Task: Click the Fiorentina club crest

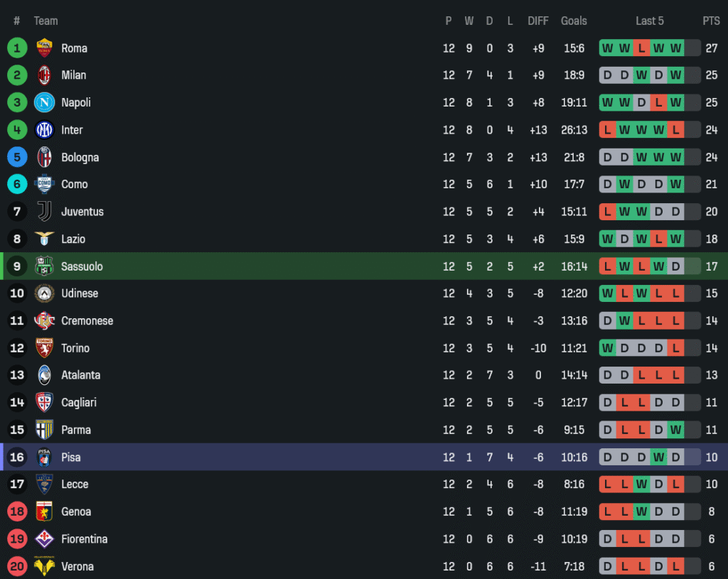Action: [x=44, y=539]
